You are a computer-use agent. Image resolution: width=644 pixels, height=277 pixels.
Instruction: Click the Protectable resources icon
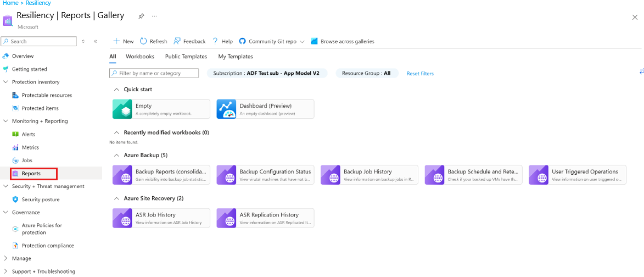pos(15,95)
